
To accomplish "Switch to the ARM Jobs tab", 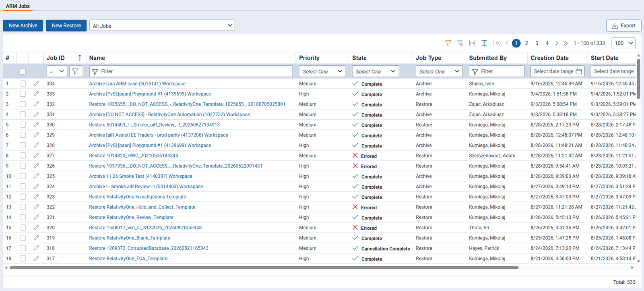I will (18, 6).
